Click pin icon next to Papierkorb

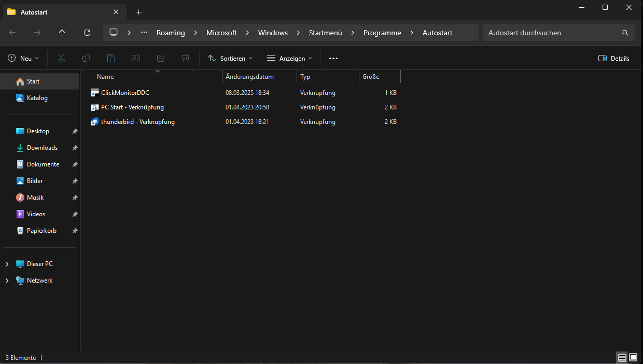tap(75, 231)
